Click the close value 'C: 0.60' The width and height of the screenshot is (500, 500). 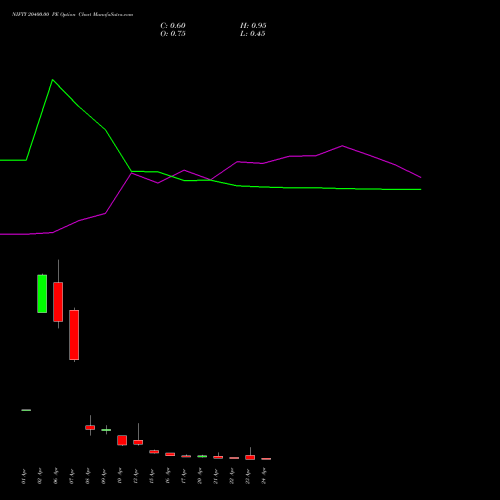point(173,26)
